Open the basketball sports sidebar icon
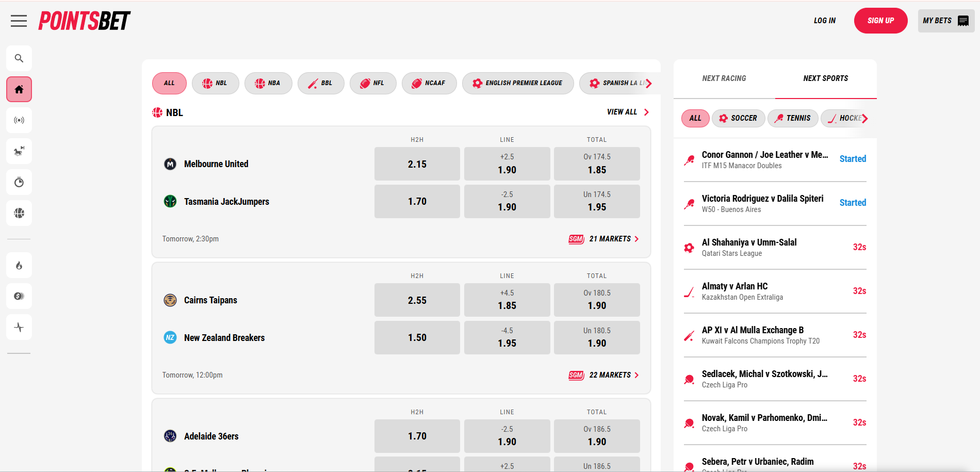This screenshot has width=980, height=472. pyautogui.click(x=19, y=213)
